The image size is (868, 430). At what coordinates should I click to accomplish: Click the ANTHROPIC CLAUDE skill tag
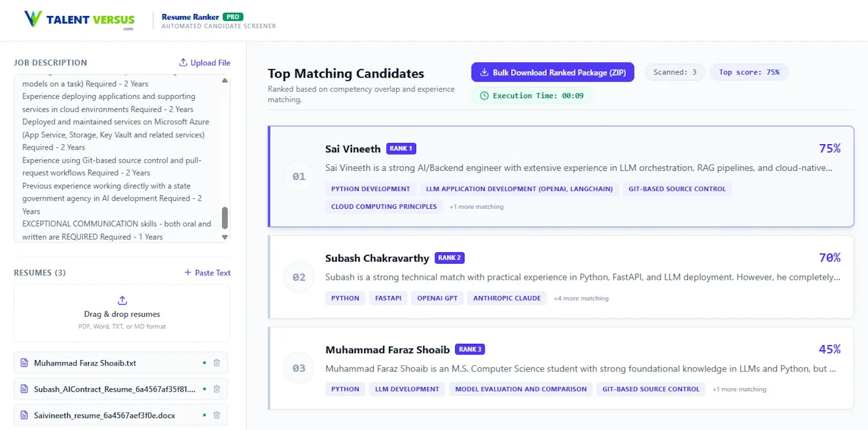tap(507, 298)
